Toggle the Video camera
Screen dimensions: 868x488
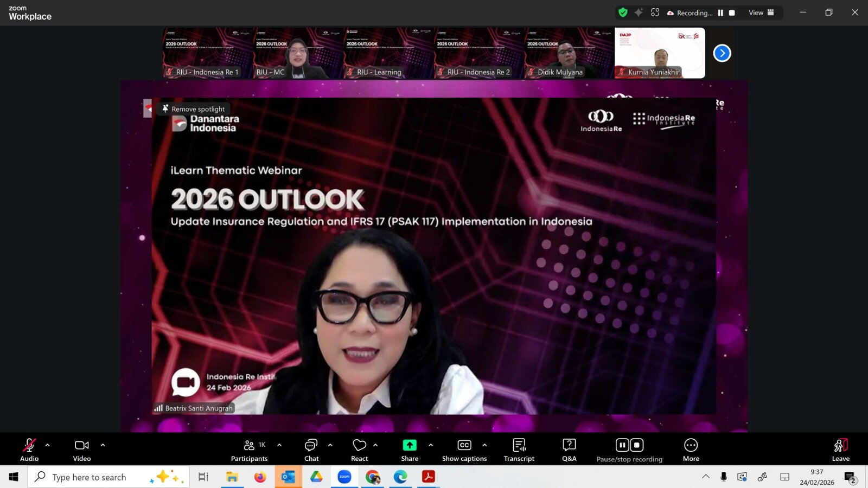82,450
